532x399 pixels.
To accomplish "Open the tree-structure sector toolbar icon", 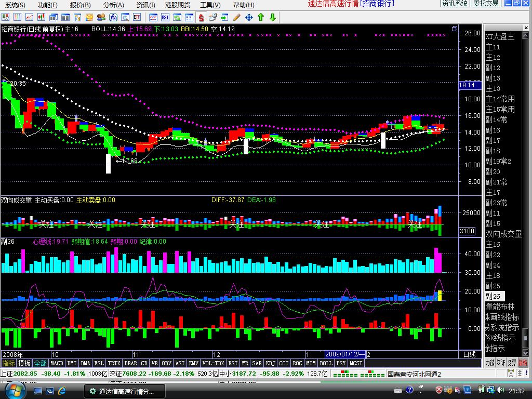I will [77, 17].
